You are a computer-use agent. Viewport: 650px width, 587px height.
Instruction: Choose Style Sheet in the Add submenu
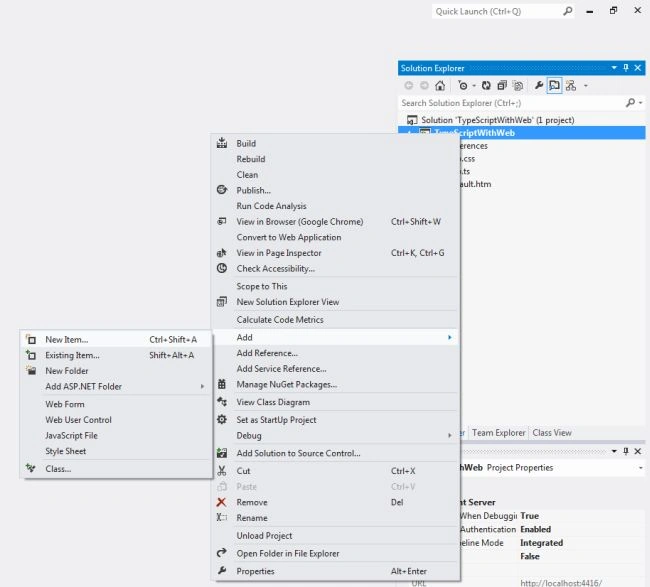(116, 451)
